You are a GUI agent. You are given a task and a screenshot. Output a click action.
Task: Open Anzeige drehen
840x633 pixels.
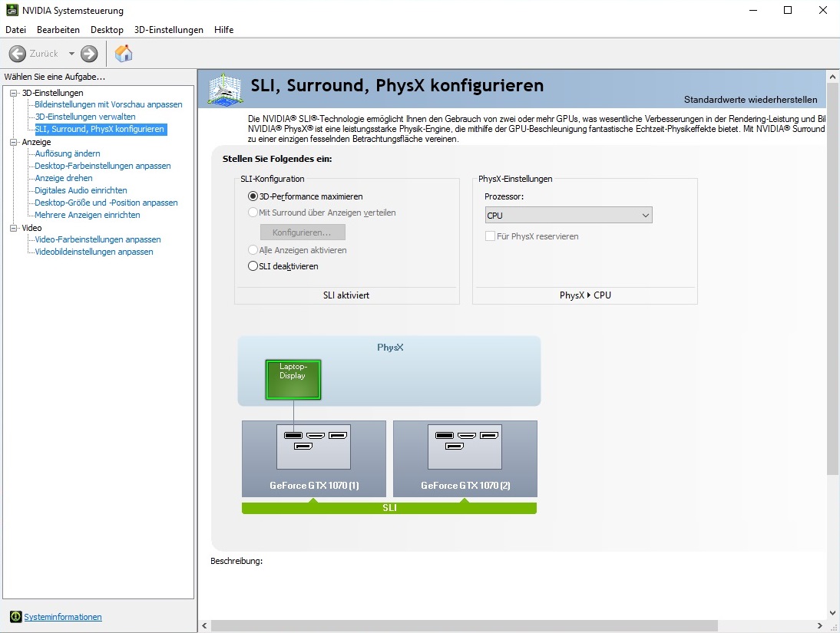point(64,178)
